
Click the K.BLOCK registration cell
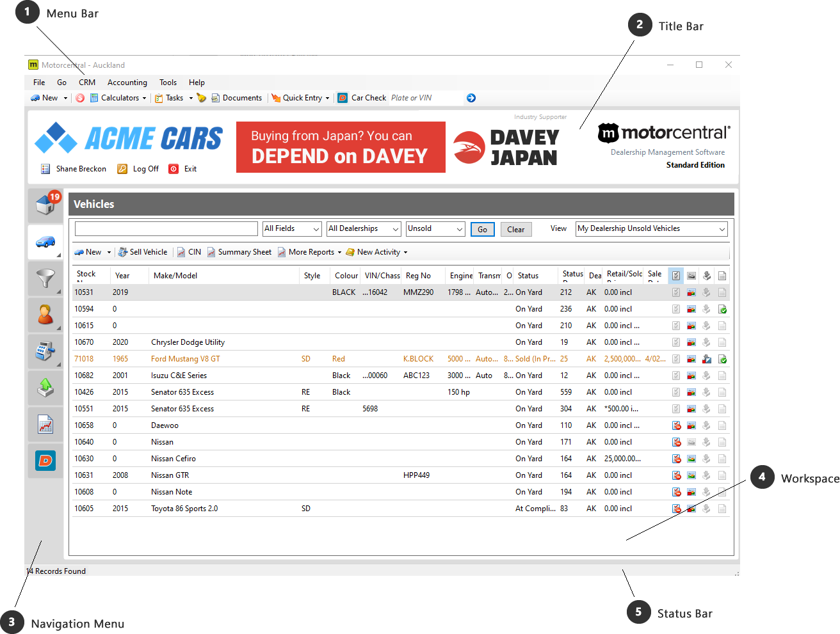[418, 359]
